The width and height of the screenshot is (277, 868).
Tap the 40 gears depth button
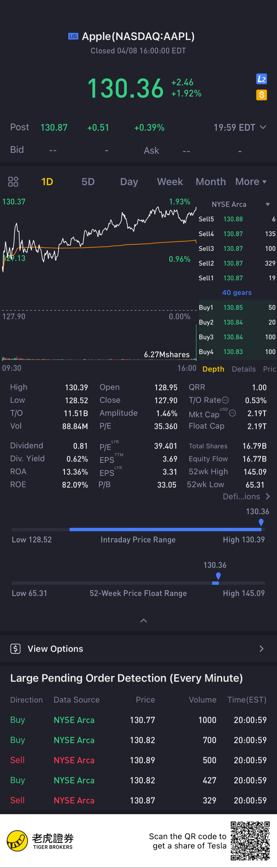point(237,292)
